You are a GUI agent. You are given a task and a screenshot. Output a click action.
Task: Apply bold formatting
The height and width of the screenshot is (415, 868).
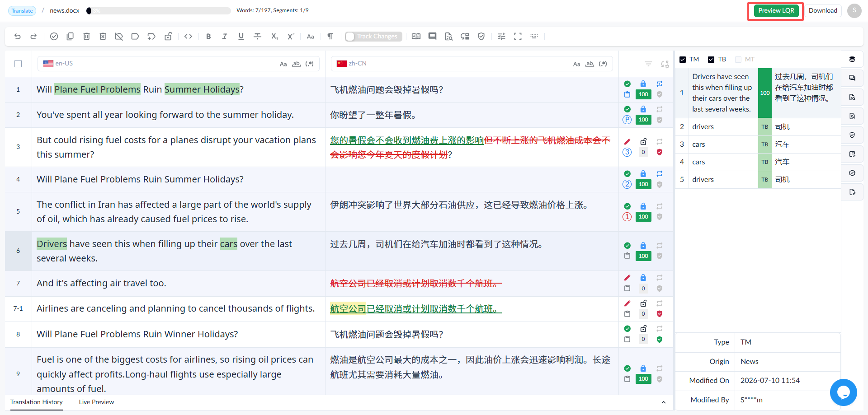[x=208, y=37]
